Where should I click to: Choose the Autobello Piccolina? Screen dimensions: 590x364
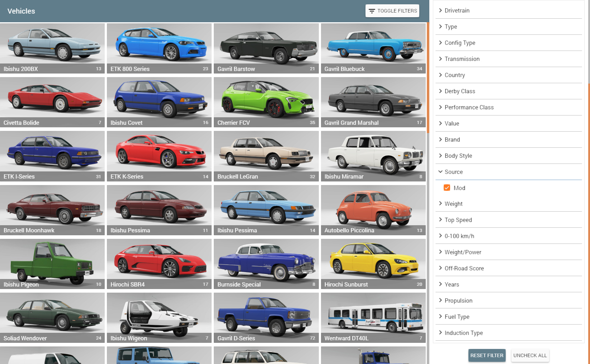click(x=373, y=210)
